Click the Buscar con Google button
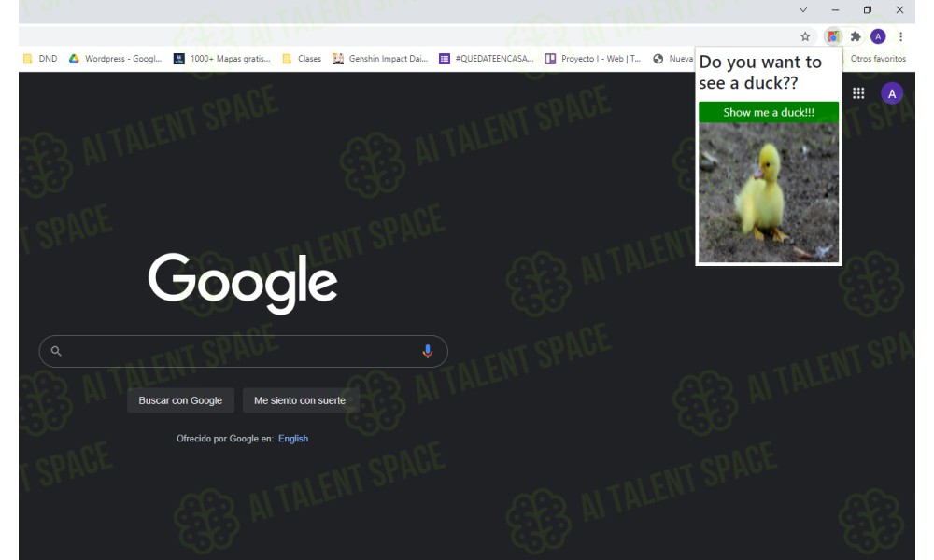 (180, 400)
